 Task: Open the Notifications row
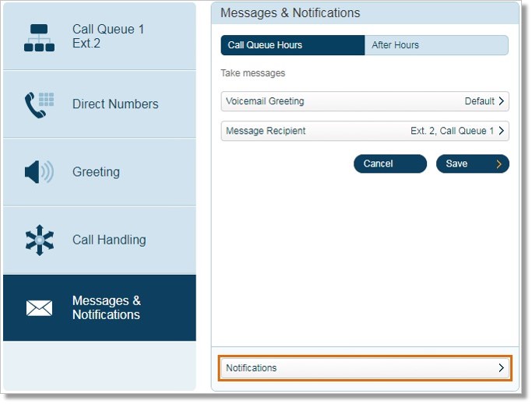(365, 368)
